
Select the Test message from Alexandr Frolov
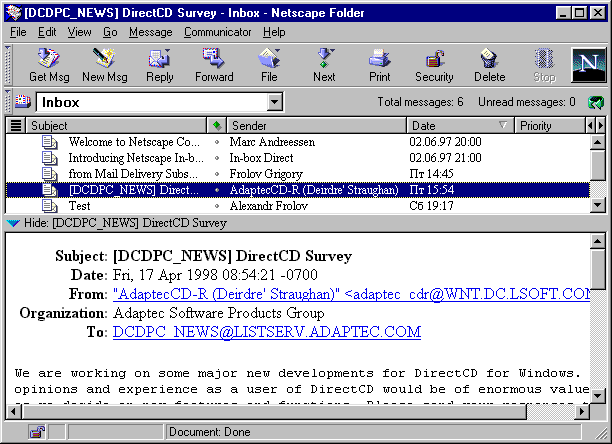(298, 206)
